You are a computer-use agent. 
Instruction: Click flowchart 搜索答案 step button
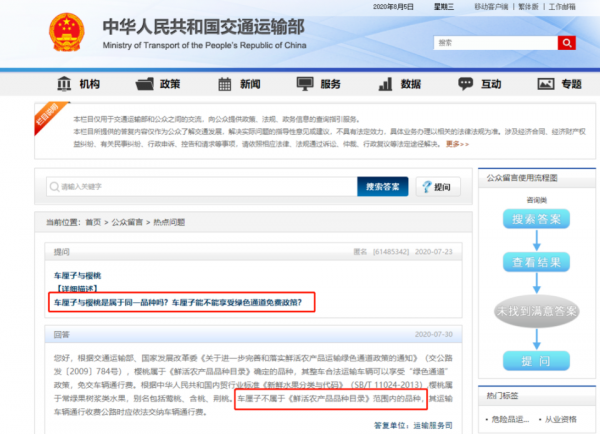(536, 219)
